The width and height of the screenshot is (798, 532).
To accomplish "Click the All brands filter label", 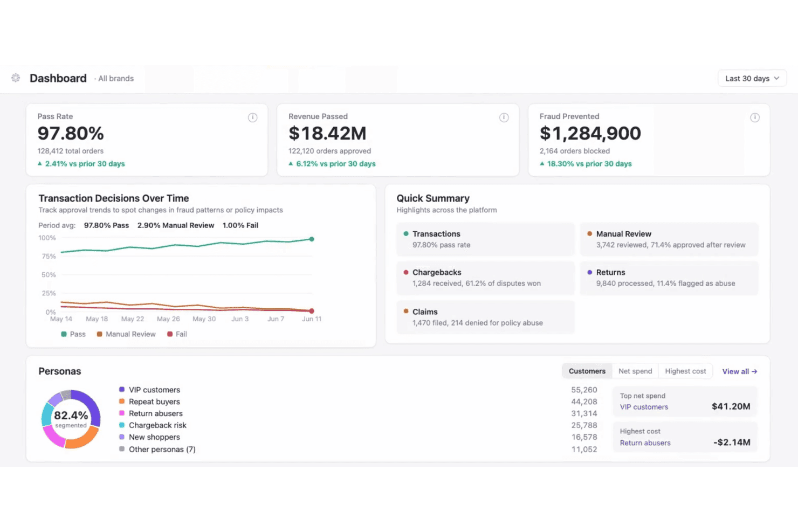I will pos(115,79).
